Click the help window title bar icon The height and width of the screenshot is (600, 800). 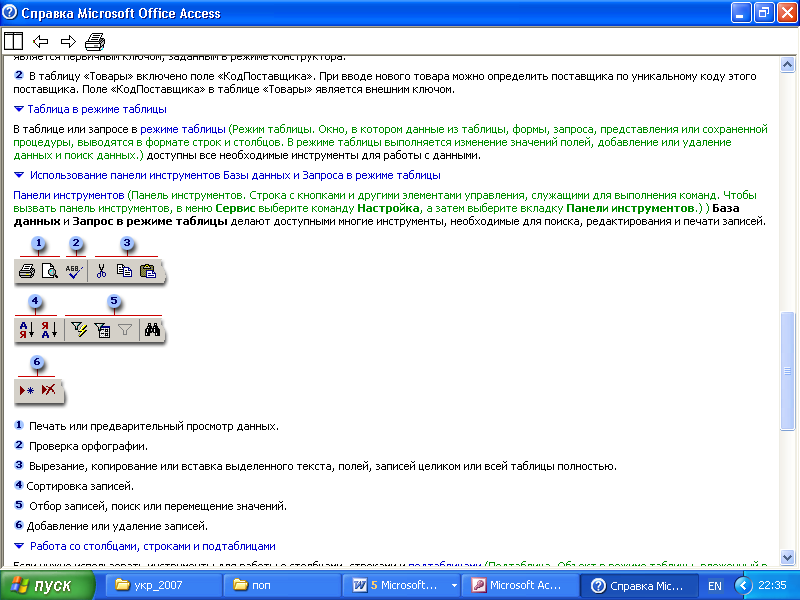(x=10, y=12)
